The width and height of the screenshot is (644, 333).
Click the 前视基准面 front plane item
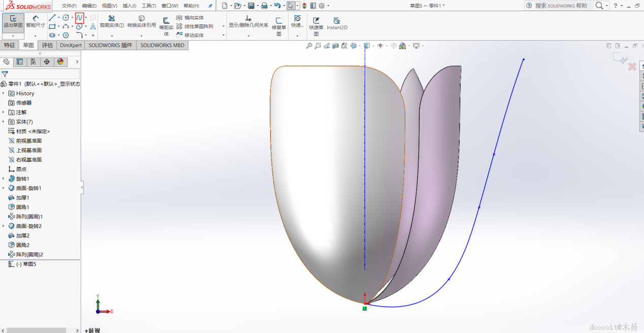28,141
